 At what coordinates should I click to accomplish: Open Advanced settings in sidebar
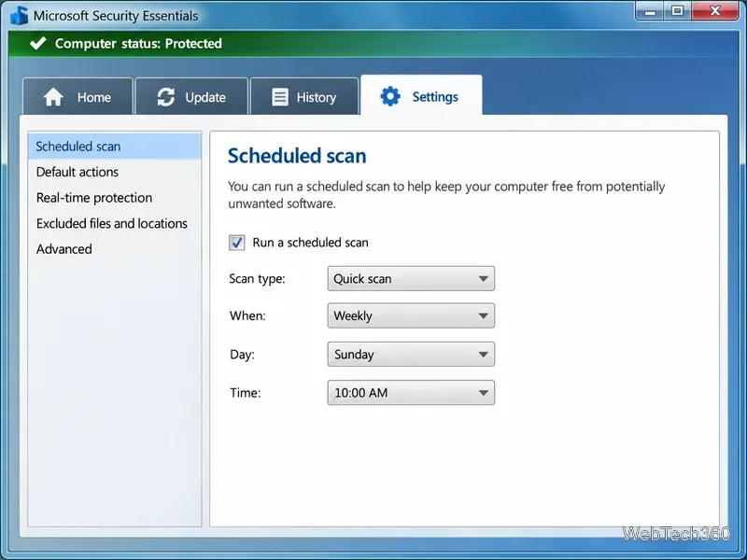114,249
